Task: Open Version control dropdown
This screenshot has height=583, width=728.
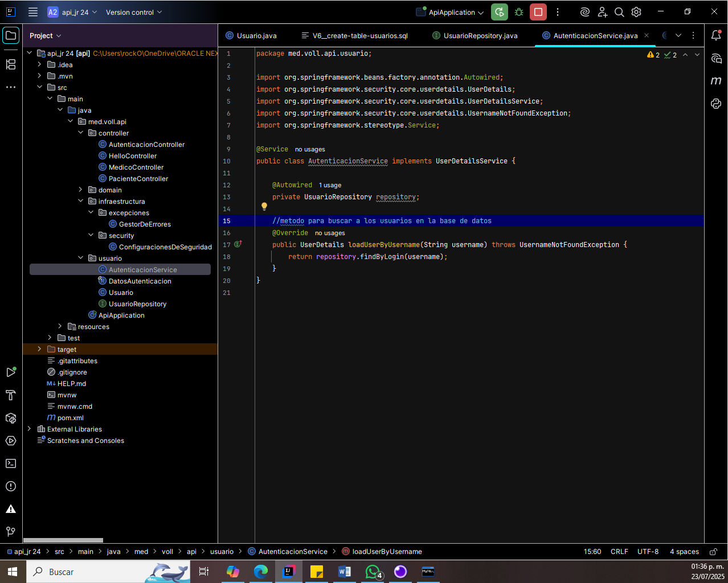Action: [134, 12]
